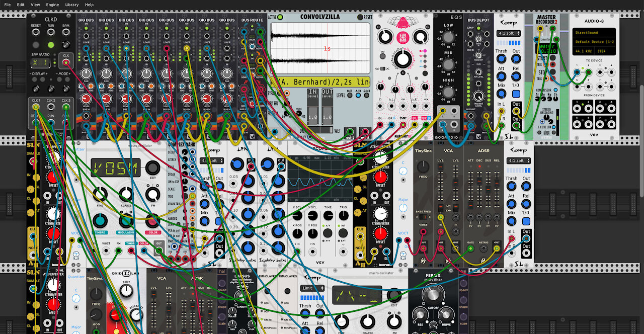Open the 1024 block size selector on Audio-8
Screen dimensions: 644x334
click(604, 51)
